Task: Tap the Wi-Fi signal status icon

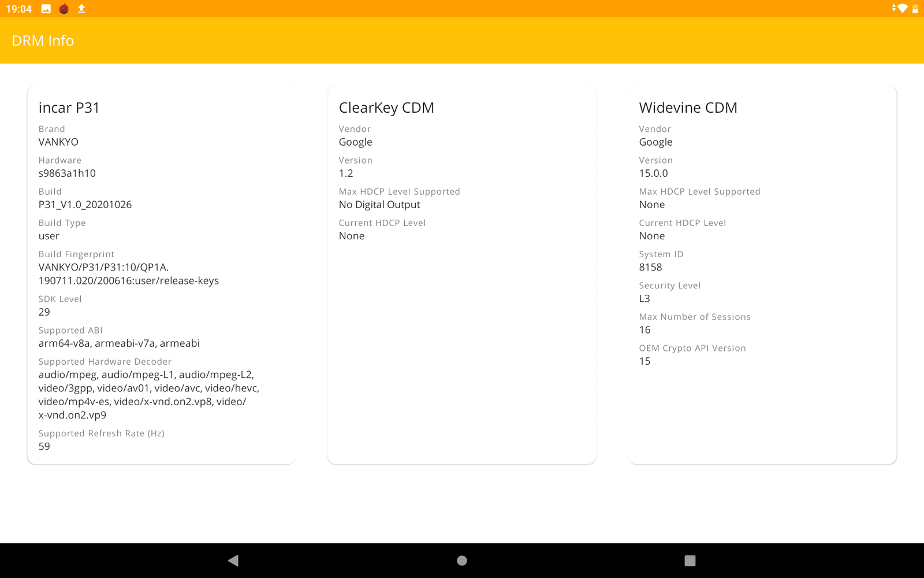Action: pos(901,9)
